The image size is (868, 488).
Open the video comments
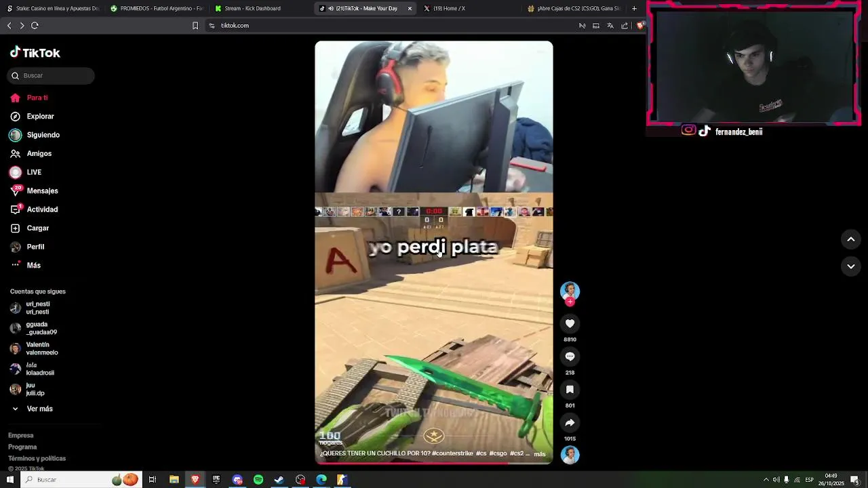(x=570, y=357)
